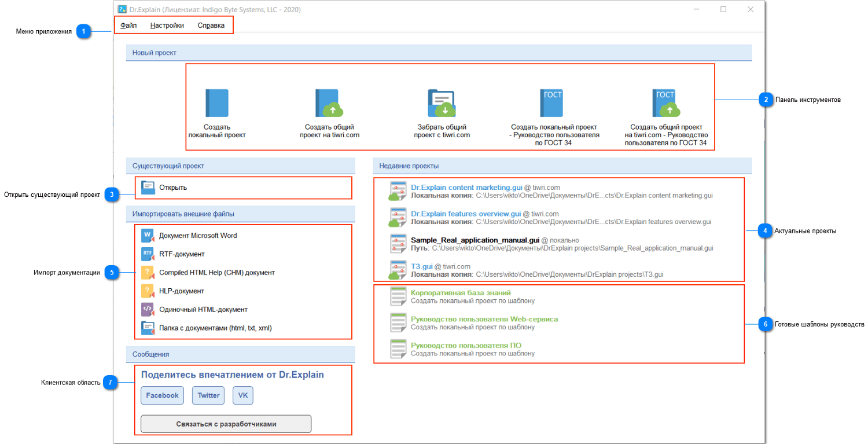This screenshot has height=444, width=868.
Task: Open recent project T3.gui
Action: point(422,266)
